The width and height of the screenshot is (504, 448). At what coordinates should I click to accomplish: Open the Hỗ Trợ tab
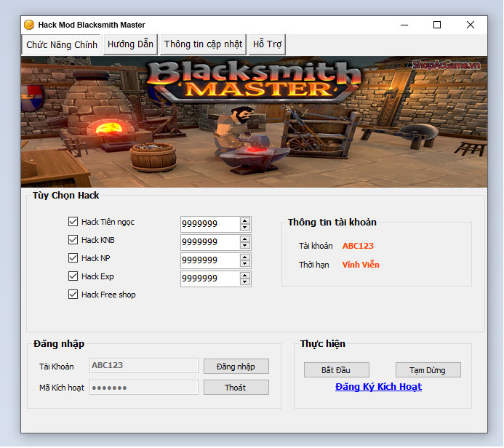point(267,44)
